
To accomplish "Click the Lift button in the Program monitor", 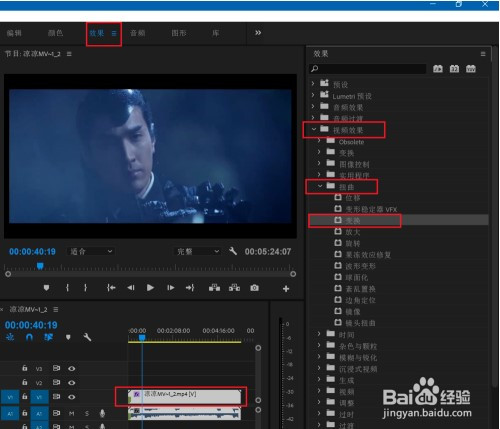I will point(214,288).
